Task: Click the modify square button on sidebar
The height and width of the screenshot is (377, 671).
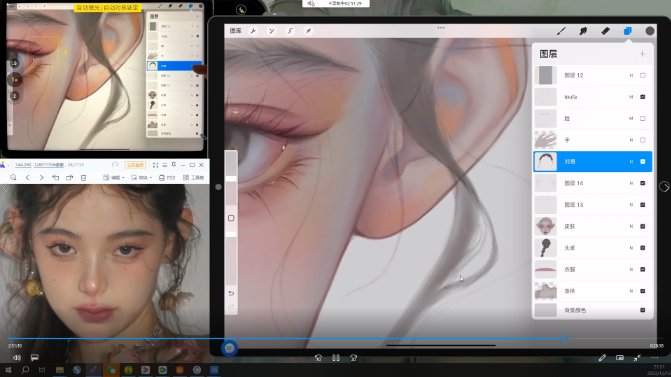Action: (231, 218)
